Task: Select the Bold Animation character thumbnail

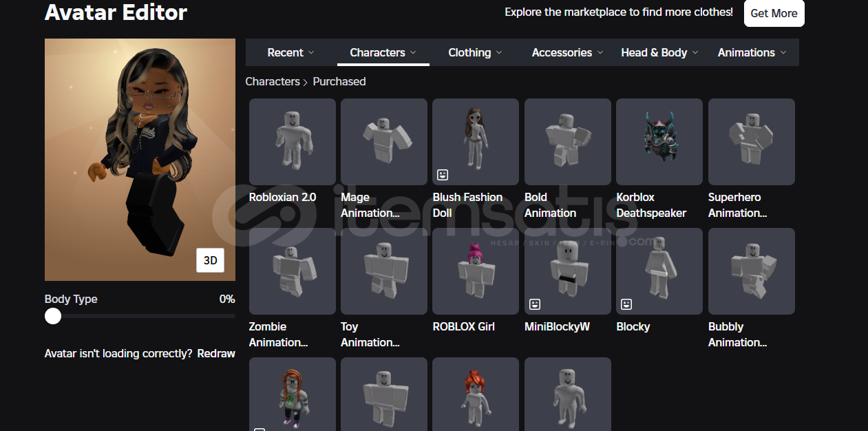Action: [x=568, y=142]
